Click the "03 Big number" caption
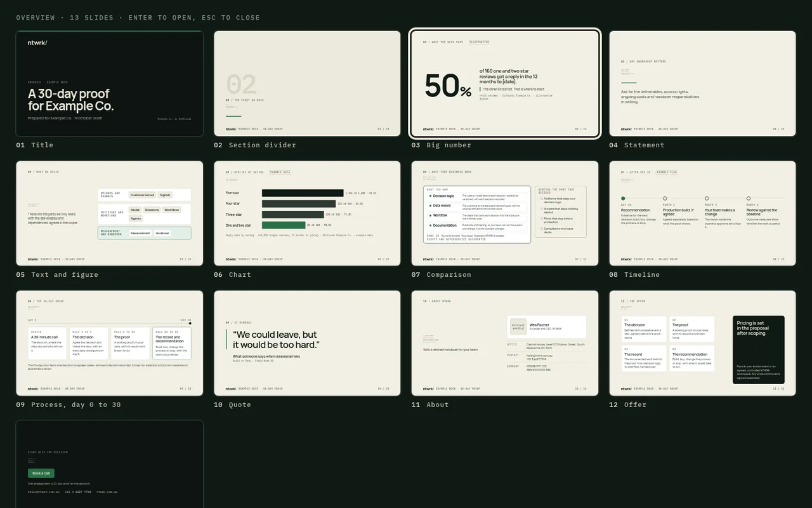Screen dimensions: 812x508 tap(442, 145)
